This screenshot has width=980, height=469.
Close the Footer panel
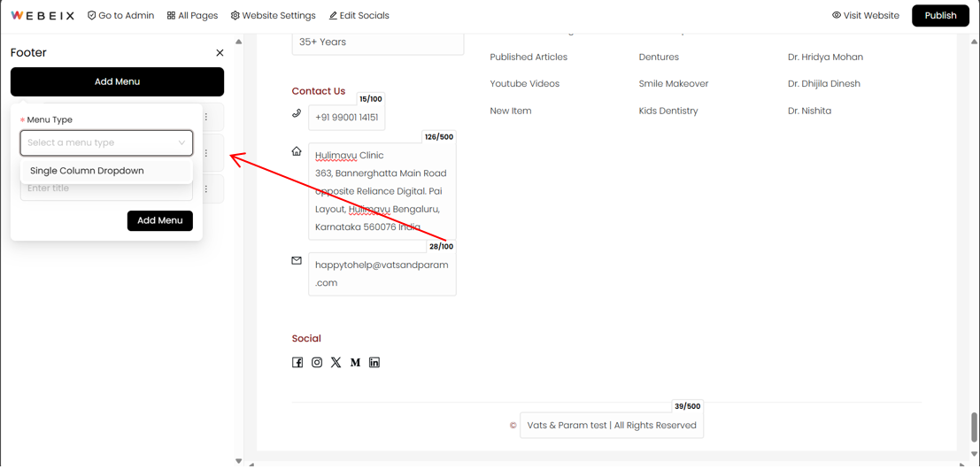tap(220, 53)
